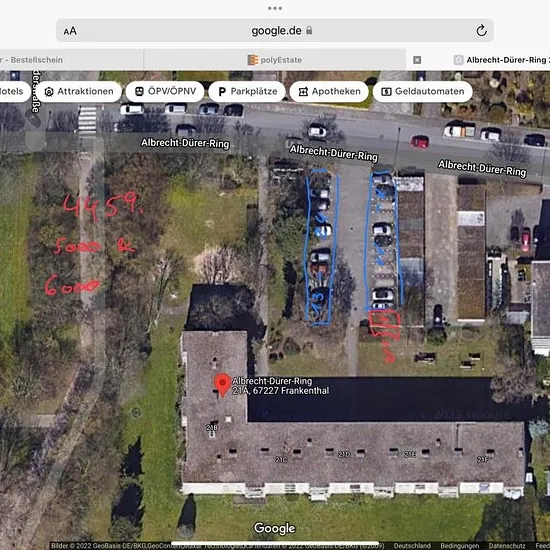Tap the google.de address bar
The height and width of the screenshot is (550, 550).
(x=275, y=31)
